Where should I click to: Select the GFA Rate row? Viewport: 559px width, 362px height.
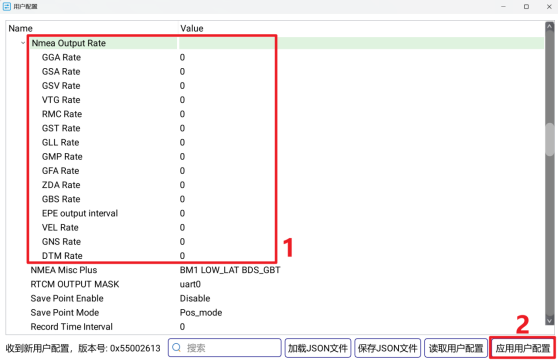[x=275, y=171]
